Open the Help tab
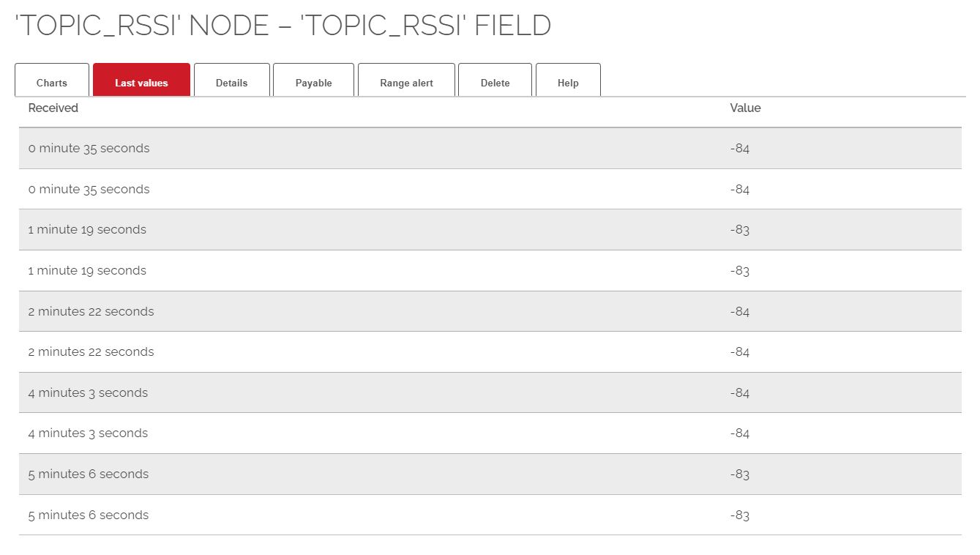Image resolution: width=980 pixels, height=555 pixels. point(568,83)
